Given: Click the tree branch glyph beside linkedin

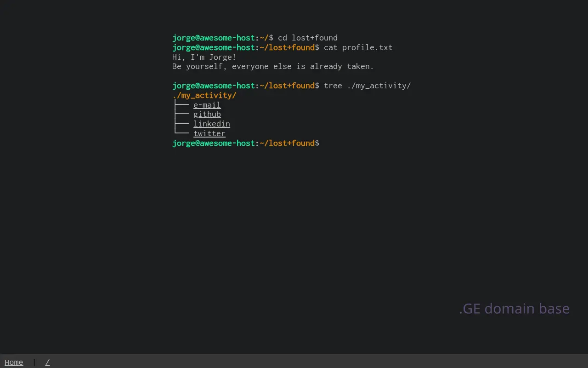Looking at the screenshot, I should 181,124.
